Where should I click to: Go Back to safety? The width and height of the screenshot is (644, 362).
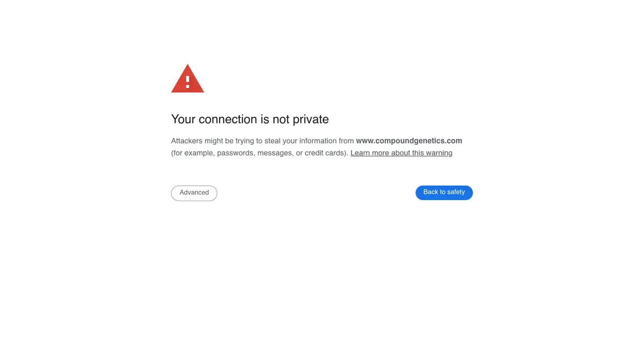click(444, 193)
